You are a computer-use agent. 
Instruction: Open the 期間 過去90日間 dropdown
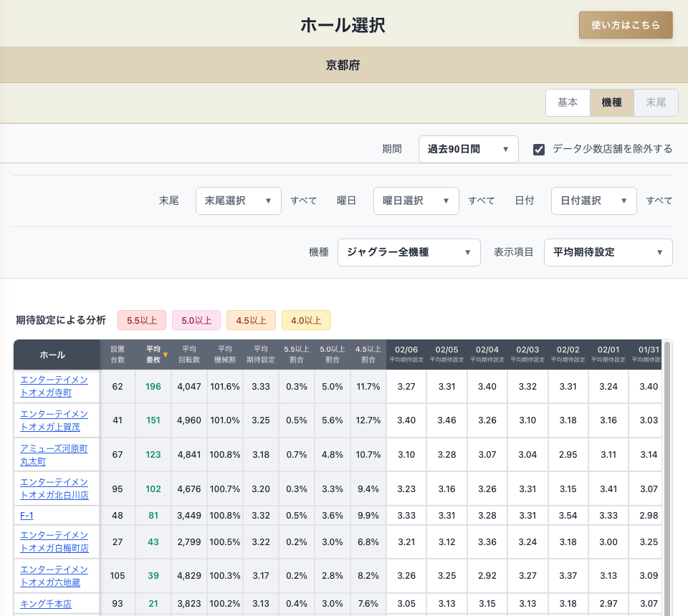click(x=468, y=149)
